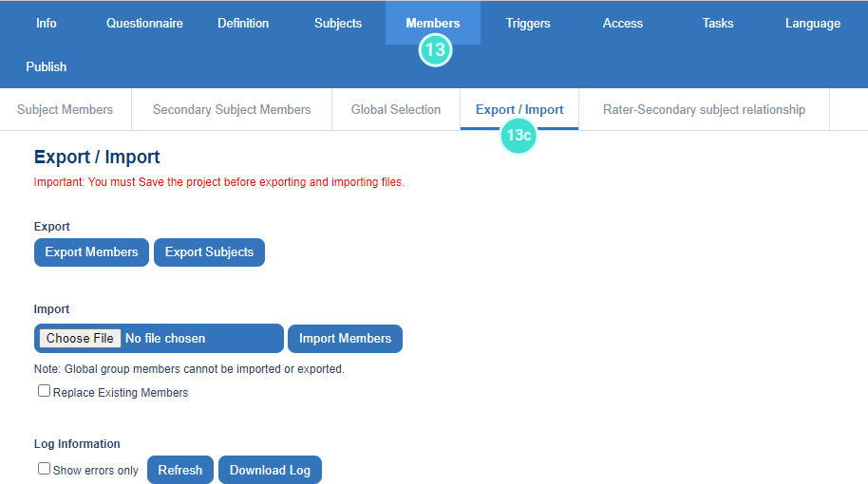Viewport: 868px width, 484px height.
Task: Open Secondary Subject Members sub-tab
Action: 232,109
